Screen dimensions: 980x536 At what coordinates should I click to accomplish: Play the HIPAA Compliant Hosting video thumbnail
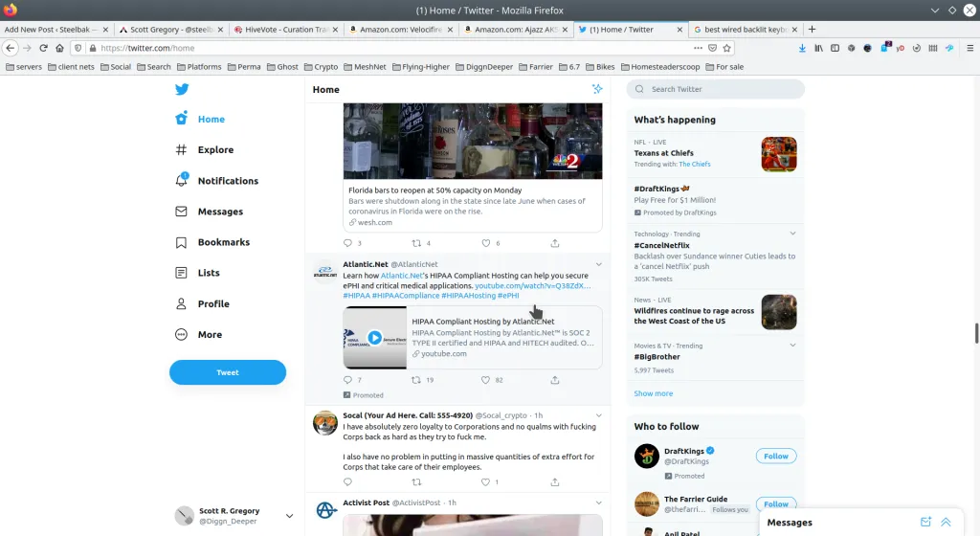coord(374,337)
